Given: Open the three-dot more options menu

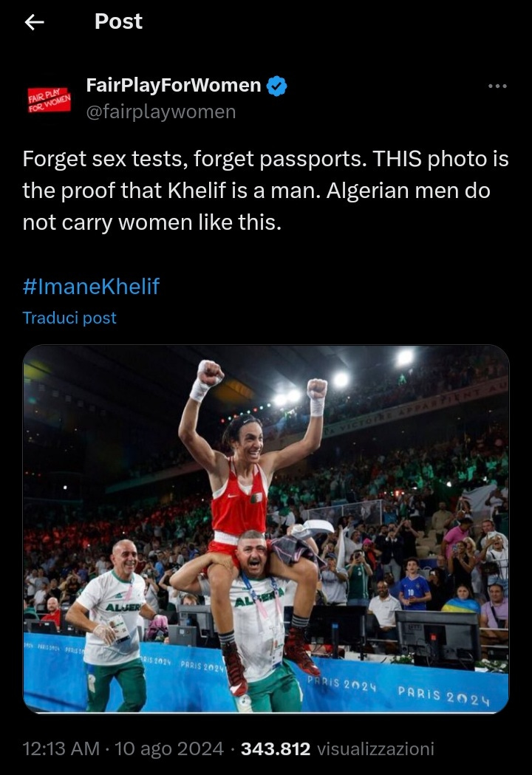Looking at the screenshot, I should (x=497, y=86).
